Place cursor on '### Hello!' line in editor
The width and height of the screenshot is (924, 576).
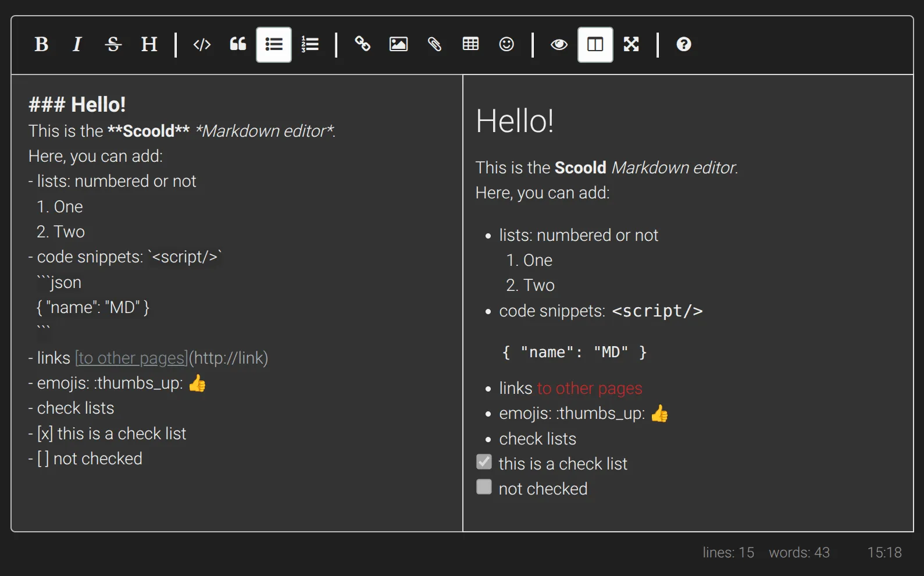(x=77, y=105)
